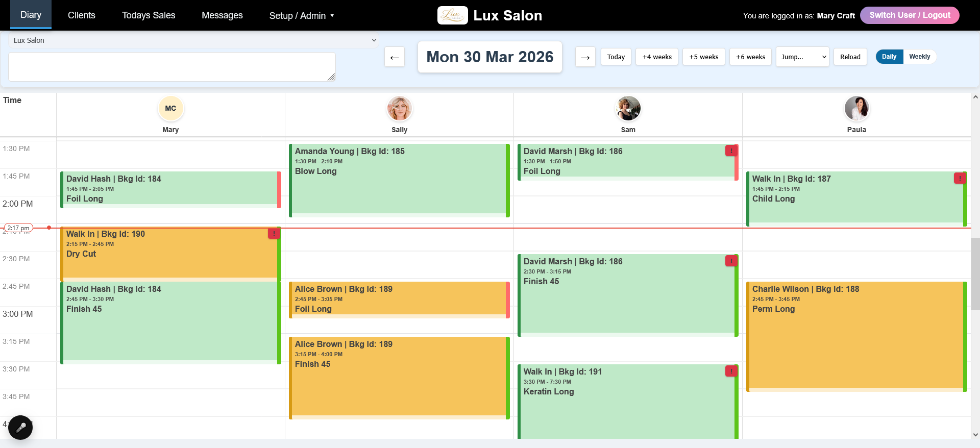This screenshot has height=448, width=980.
Task: Open the Messages page
Action: pyautogui.click(x=222, y=15)
